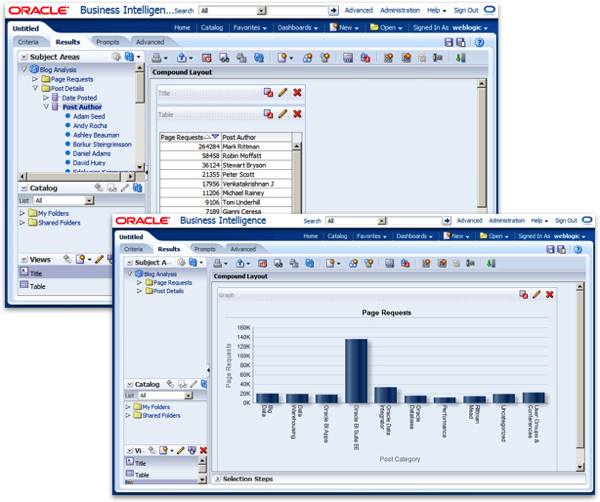
Task: Click format container icon on Title view
Action: [x=268, y=93]
